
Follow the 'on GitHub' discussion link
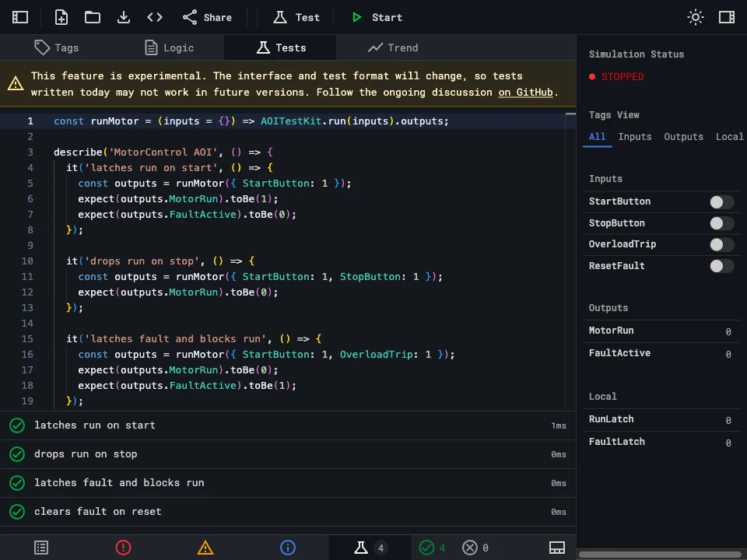click(527, 92)
